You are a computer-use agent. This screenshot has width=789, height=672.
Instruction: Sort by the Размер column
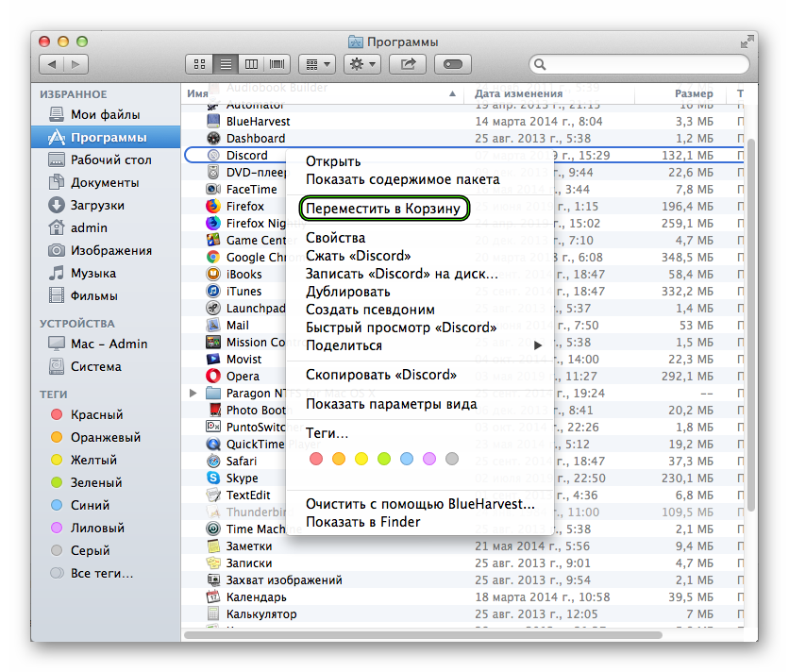pyautogui.click(x=680, y=93)
